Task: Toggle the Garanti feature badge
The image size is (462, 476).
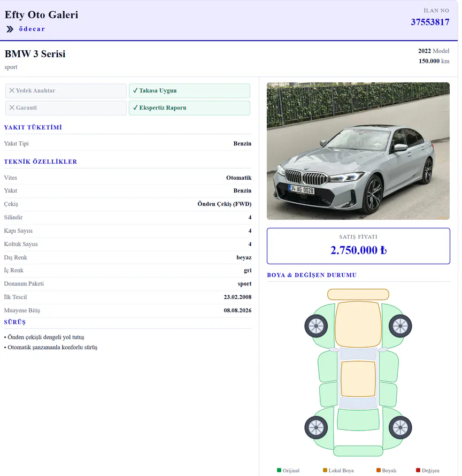Action: coord(66,108)
